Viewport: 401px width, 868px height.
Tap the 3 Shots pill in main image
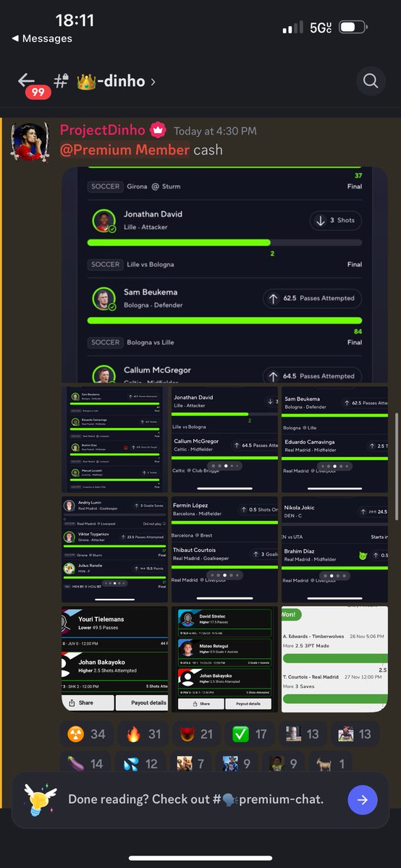click(x=335, y=221)
